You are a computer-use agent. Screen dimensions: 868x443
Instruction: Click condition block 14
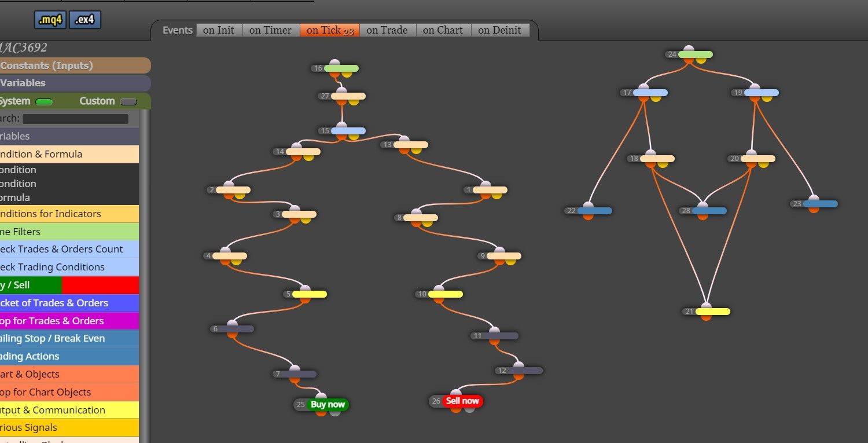tap(303, 152)
